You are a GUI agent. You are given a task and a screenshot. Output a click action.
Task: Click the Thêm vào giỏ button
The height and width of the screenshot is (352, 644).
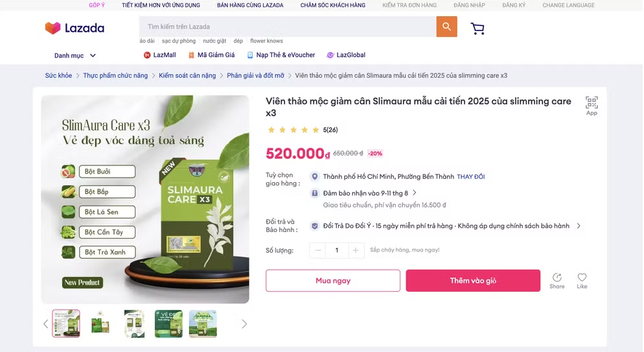tap(473, 281)
